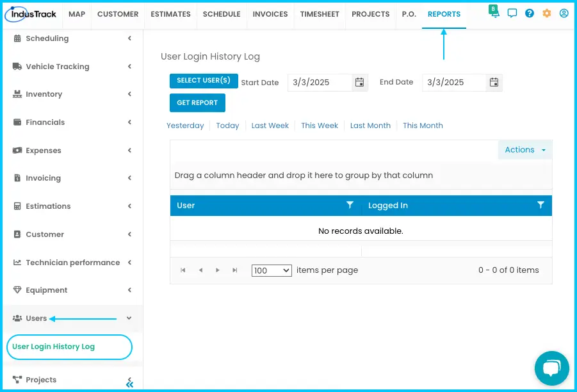Select the Today date range link
This screenshot has width=577, height=392.
(227, 126)
